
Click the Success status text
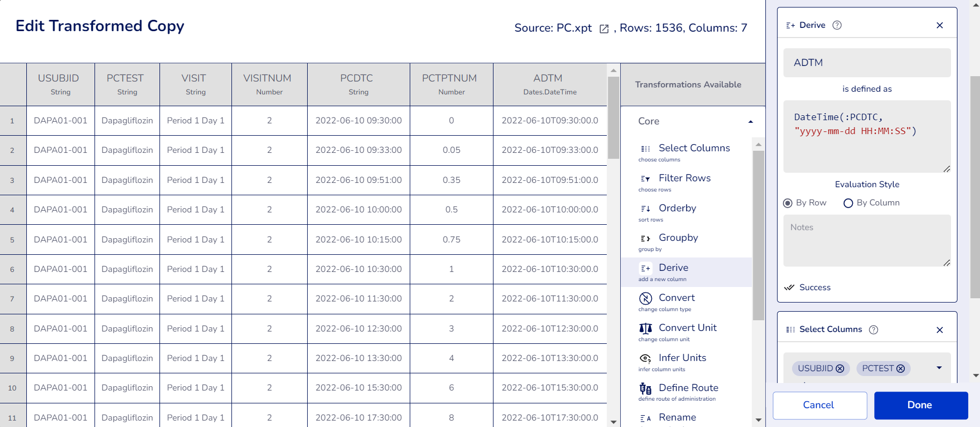[x=815, y=288]
